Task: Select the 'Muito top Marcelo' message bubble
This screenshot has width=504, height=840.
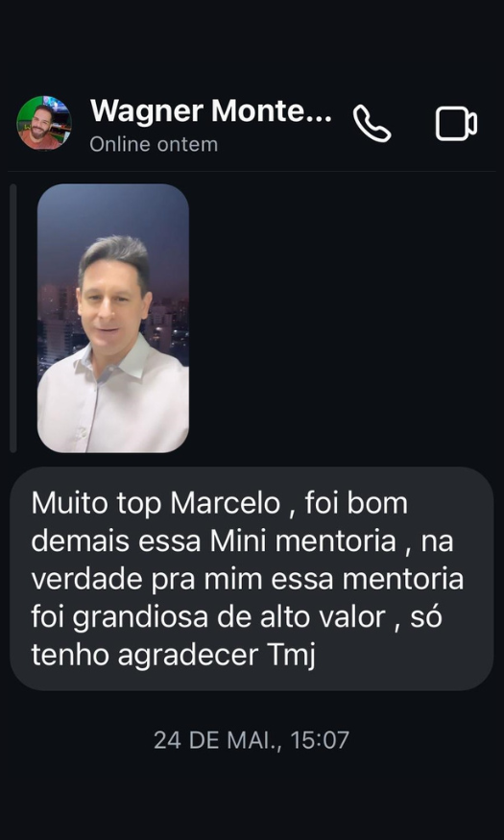Action: 252,579
